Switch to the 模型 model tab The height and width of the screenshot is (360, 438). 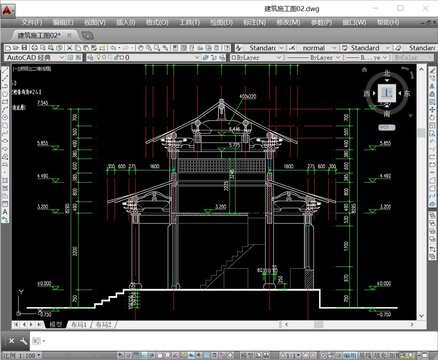point(56,324)
